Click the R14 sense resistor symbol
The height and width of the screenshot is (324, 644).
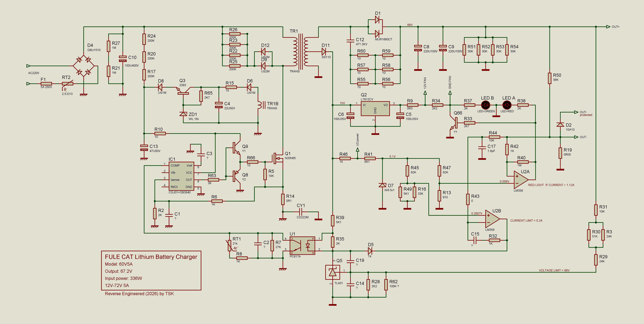click(x=283, y=199)
